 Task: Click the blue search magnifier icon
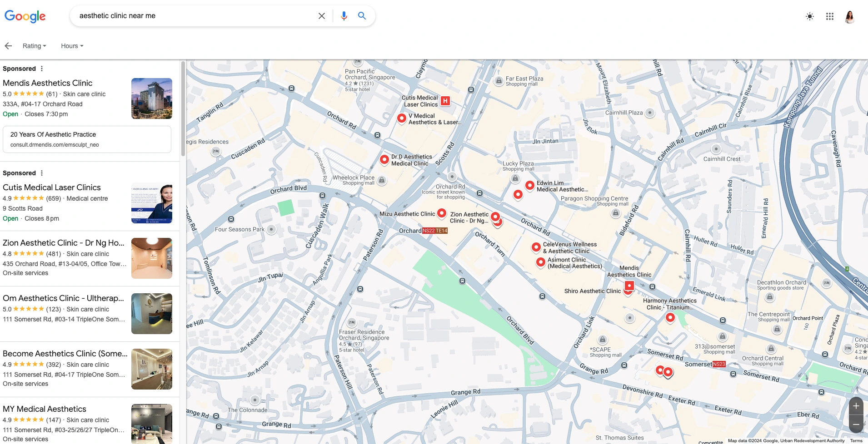362,16
